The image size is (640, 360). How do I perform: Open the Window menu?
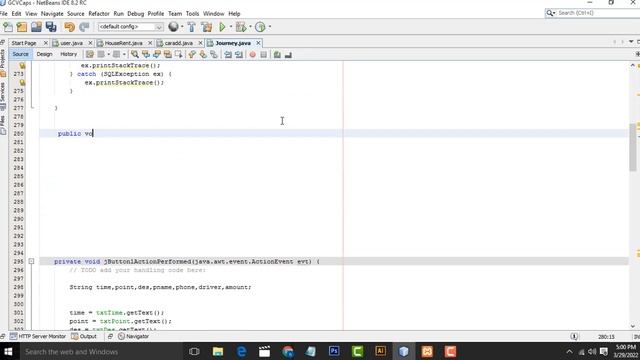click(213, 13)
